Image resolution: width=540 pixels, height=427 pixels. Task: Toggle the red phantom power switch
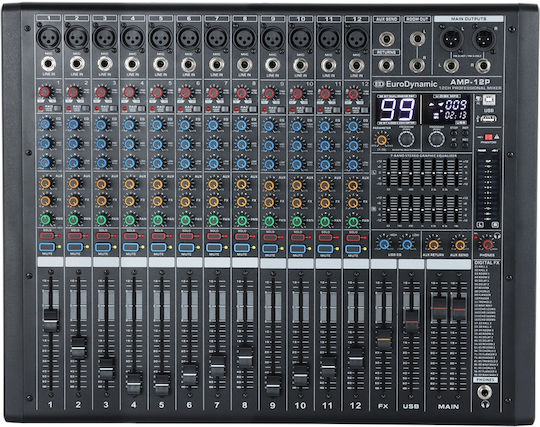488,137
